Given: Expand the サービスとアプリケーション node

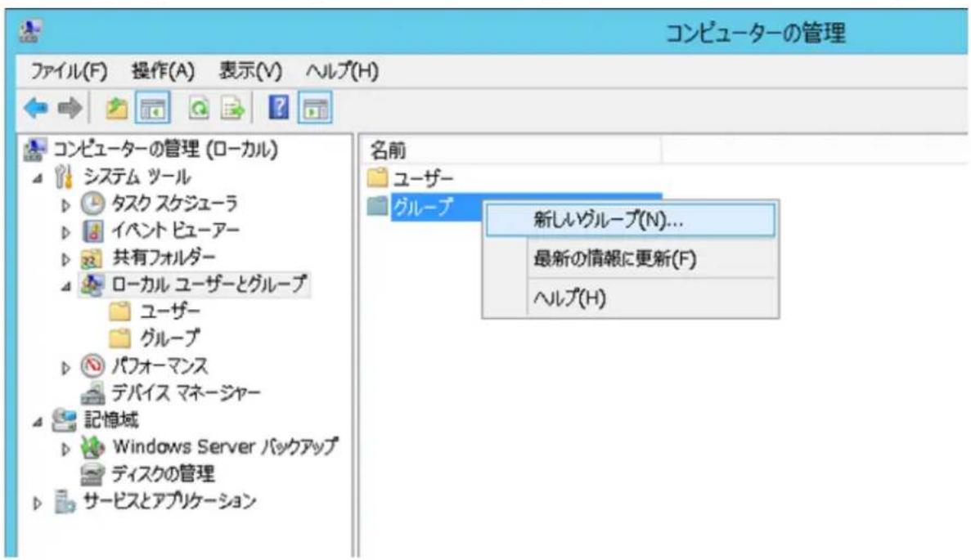Looking at the screenshot, I should pyautogui.click(x=37, y=503).
